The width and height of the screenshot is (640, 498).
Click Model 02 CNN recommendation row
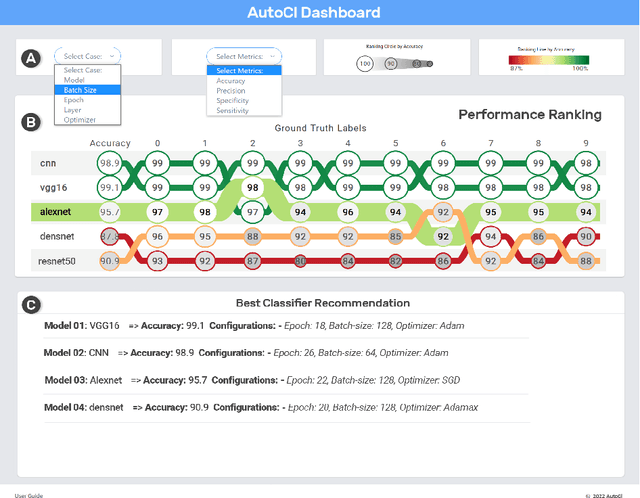[x=246, y=353]
